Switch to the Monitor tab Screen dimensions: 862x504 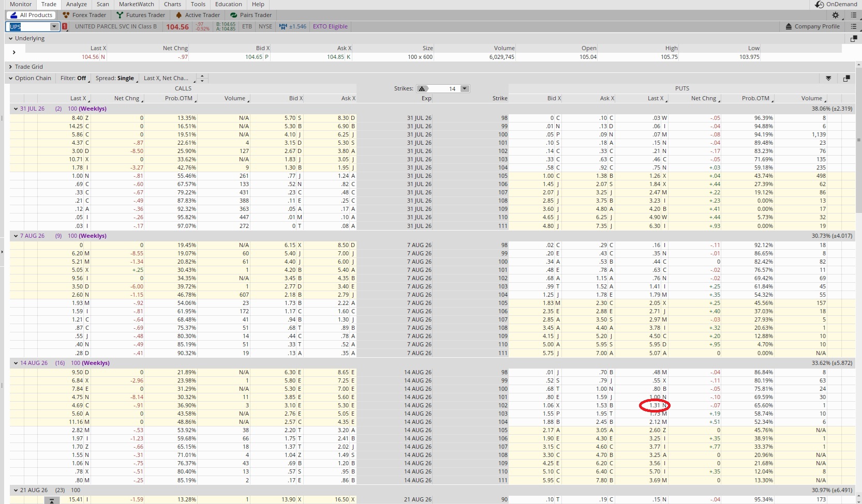pyautogui.click(x=21, y=4)
